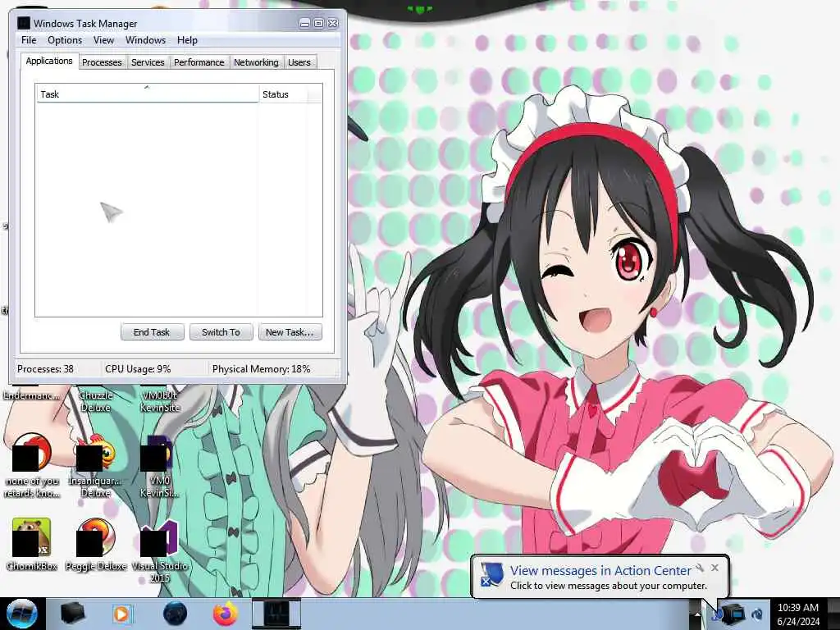Viewport: 840px width, 630px height.
Task: Click the New Task... button
Action: pyautogui.click(x=290, y=332)
